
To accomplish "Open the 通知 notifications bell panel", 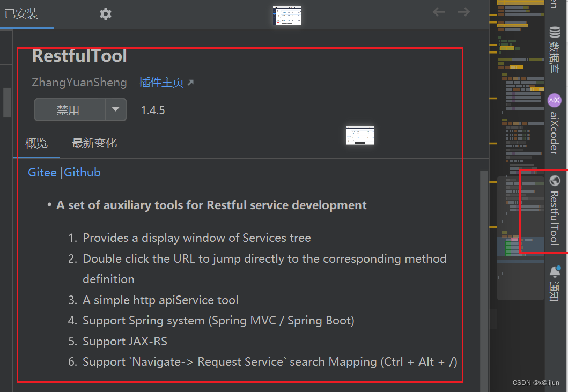I will point(555,283).
